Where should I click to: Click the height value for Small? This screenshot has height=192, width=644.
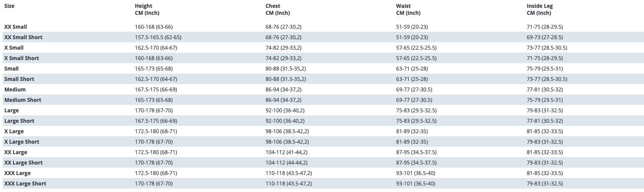[154, 69]
